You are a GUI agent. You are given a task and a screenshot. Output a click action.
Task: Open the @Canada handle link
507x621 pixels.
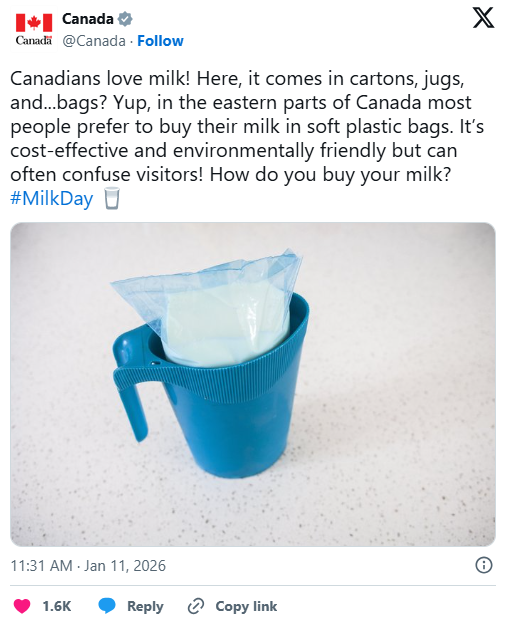click(x=94, y=41)
